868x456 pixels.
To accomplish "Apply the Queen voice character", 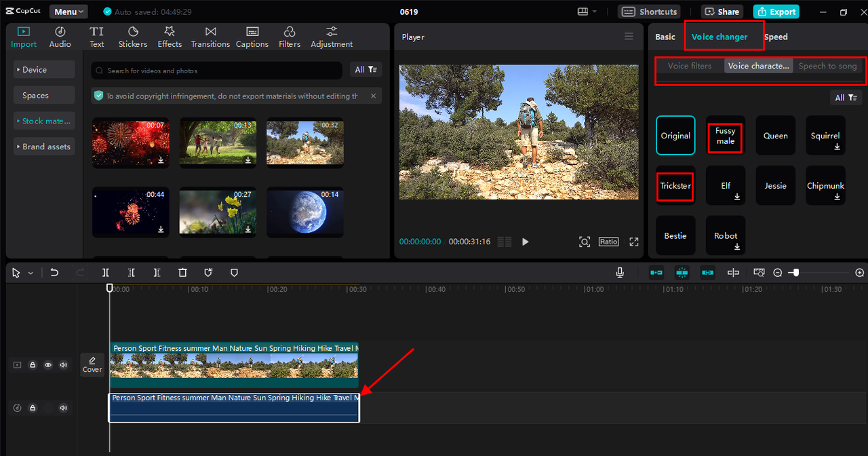I will [x=776, y=136].
